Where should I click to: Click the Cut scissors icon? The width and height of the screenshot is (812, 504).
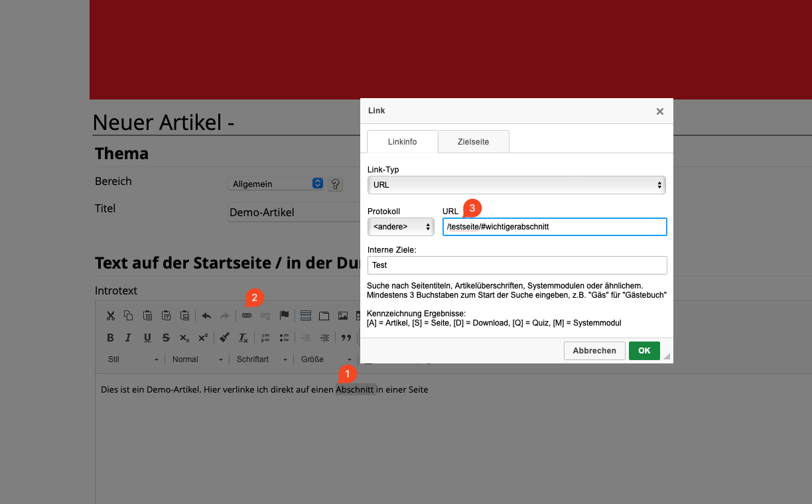click(111, 316)
